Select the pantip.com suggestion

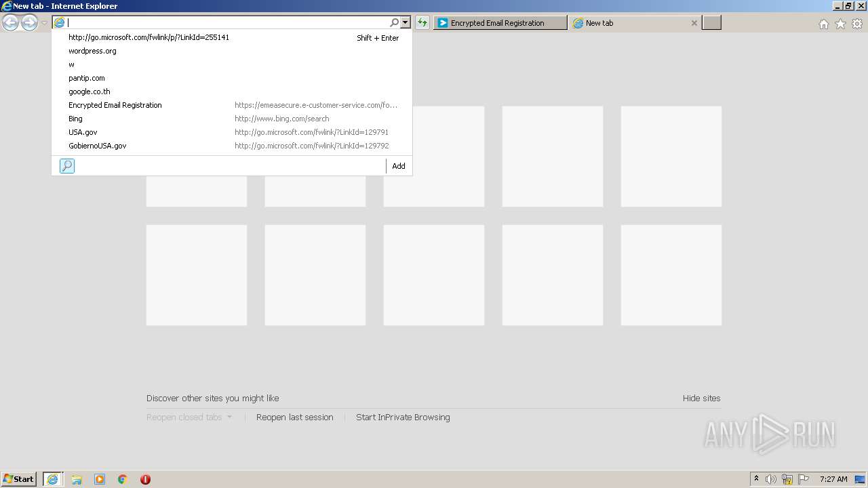pyautogui.click(x=232, y=78)
